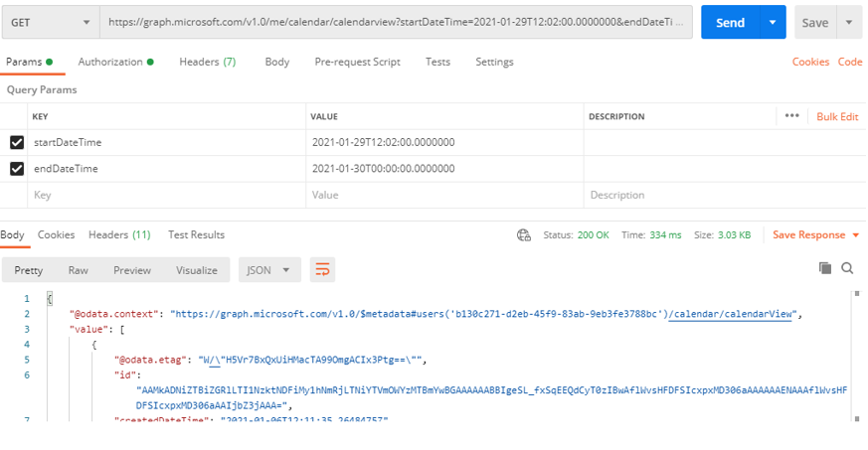Open the three-dots column options
The height and width of the screenshot is (450, 868).
(792, 115)
